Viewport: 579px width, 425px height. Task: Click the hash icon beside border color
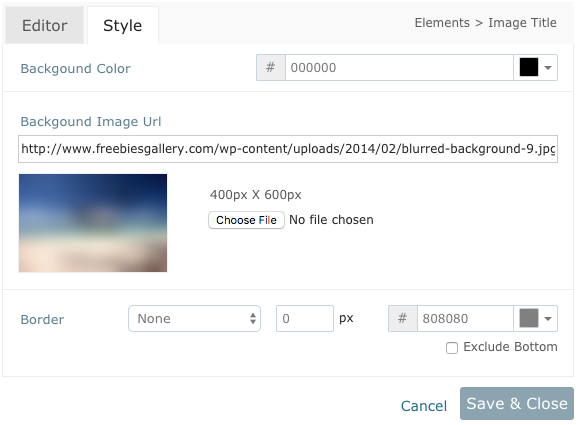(403, 318)
